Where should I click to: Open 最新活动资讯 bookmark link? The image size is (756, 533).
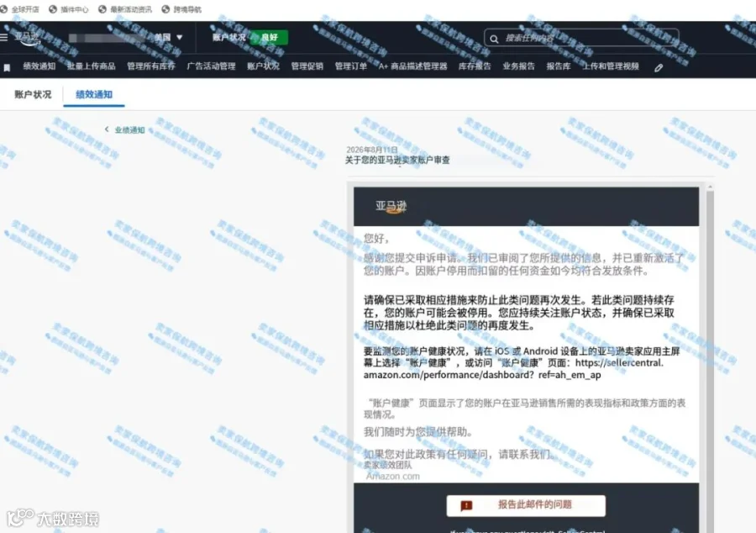(x=131, y=9)
